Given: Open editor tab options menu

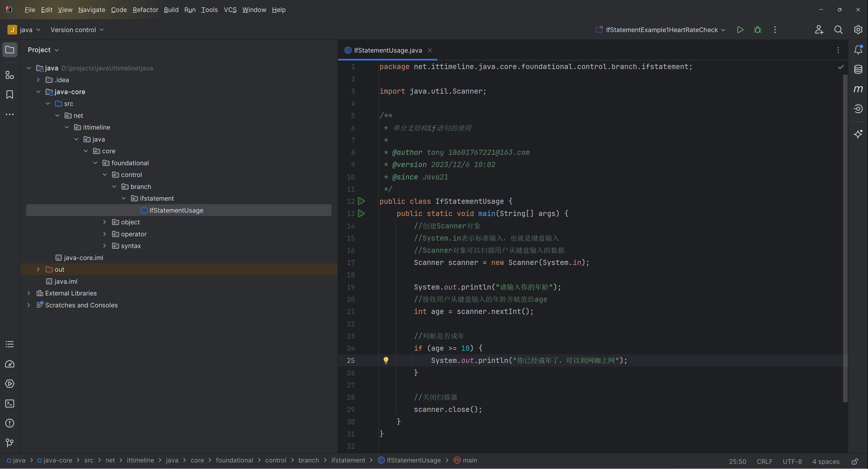Looking at the screenshot, I should pos(838,50).
